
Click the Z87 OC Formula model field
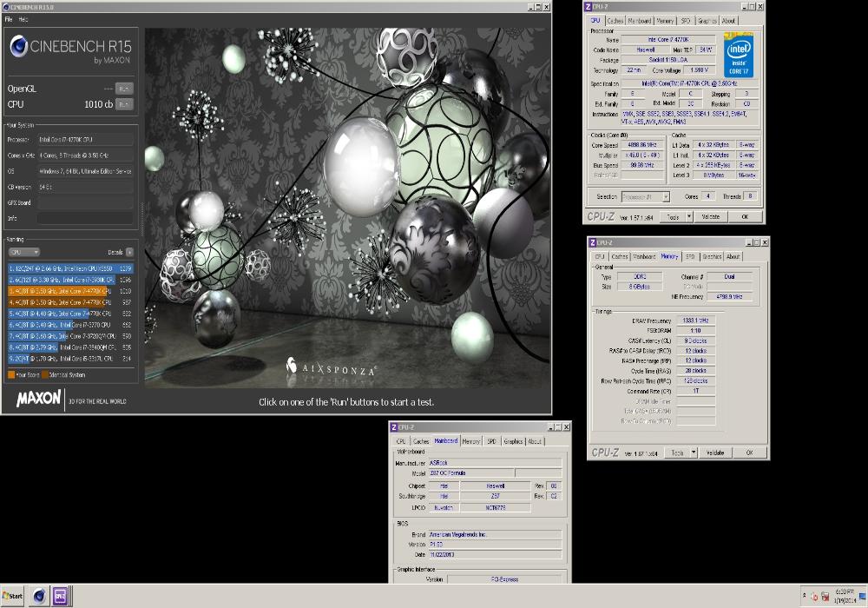(x=471, y=473)
